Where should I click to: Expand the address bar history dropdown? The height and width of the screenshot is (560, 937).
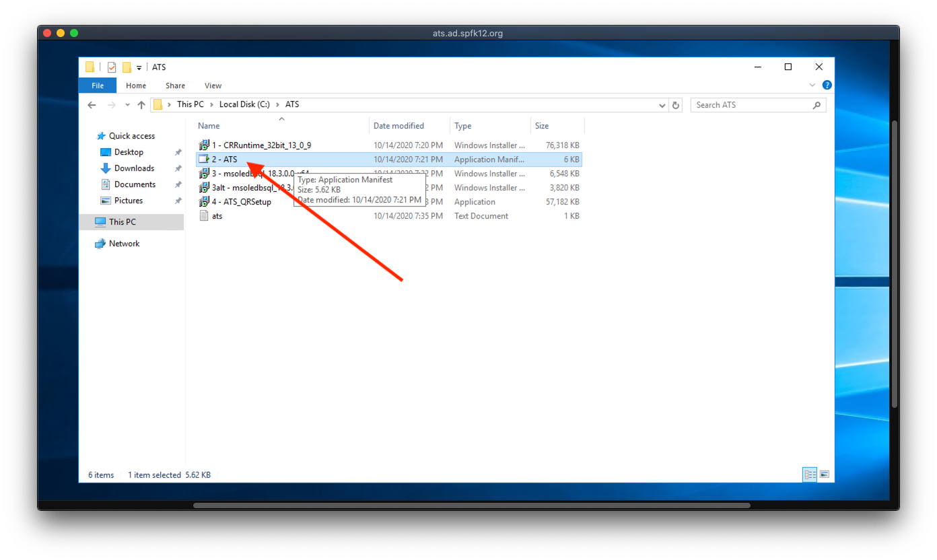click(x=662, y=105)
